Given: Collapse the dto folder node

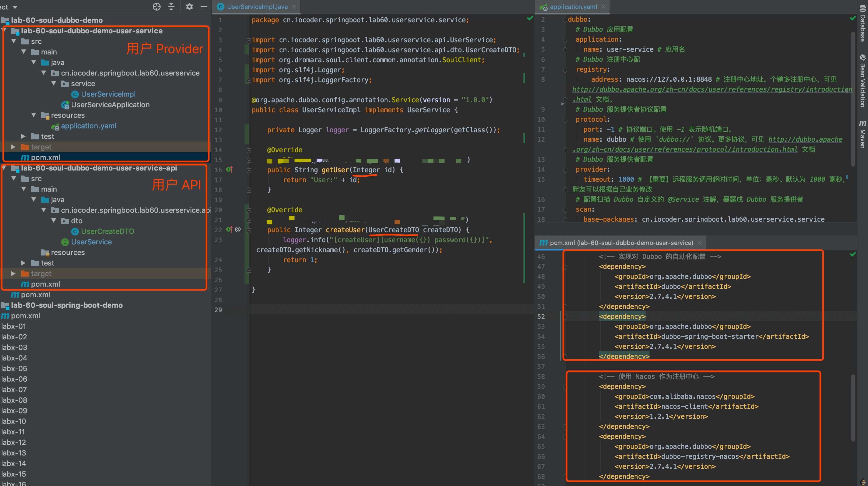Looking at the screenshot, I should click(54, 221).
